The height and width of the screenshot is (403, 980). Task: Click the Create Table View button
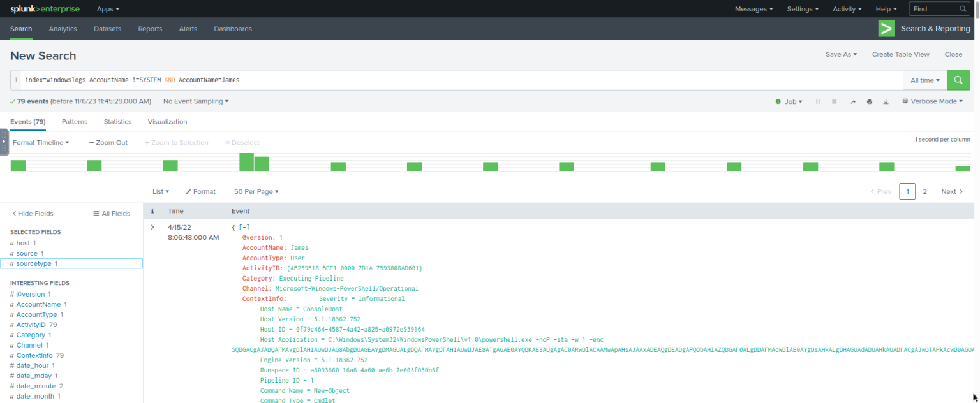[x=900, y=54]
